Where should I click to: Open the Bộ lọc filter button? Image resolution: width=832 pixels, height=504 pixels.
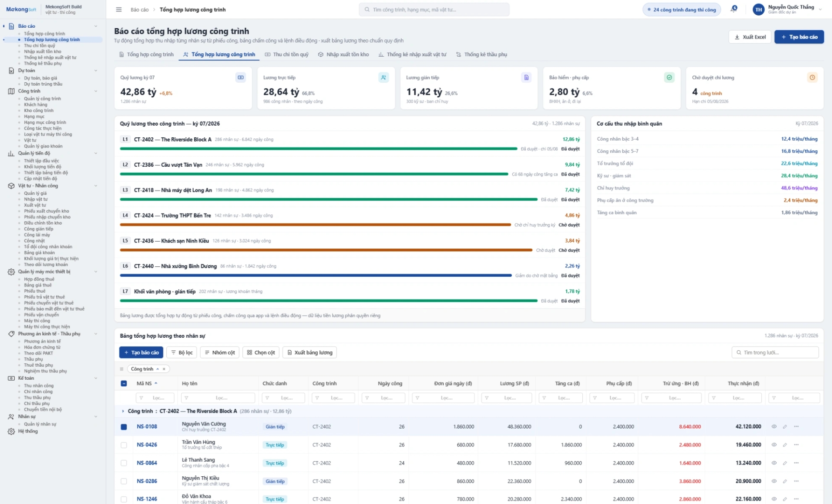pyautogui.click(x=182, y=353)
